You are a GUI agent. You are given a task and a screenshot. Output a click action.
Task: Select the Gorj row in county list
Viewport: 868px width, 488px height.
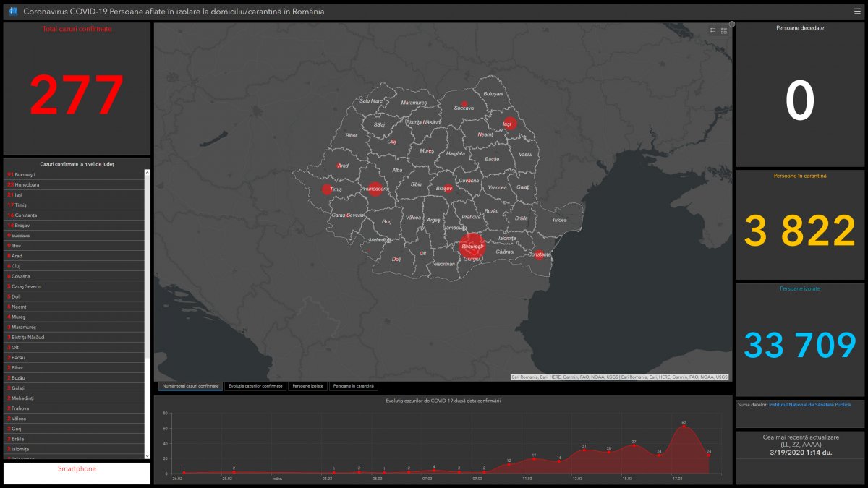click(75, 429)
